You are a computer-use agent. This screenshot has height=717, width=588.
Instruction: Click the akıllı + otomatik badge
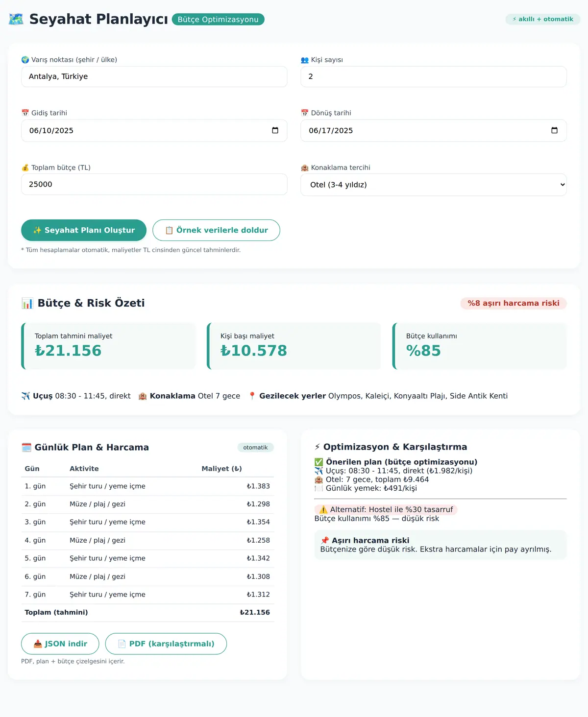(543, 19)
